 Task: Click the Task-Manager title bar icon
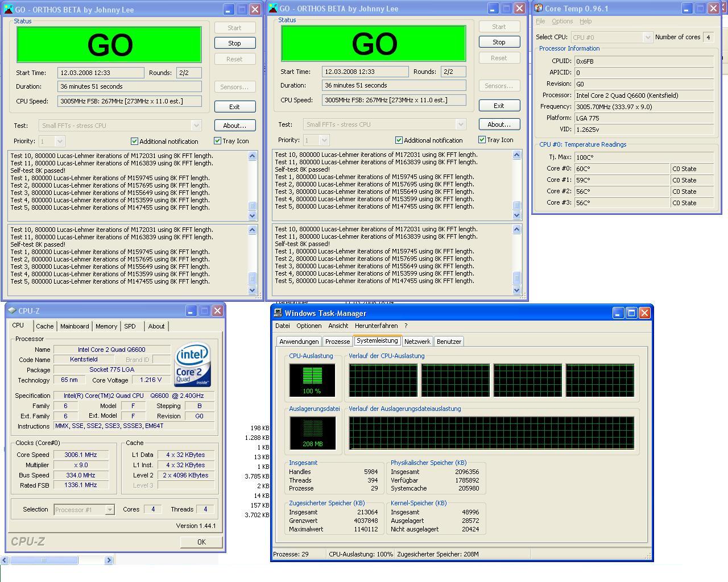point(278,313)
